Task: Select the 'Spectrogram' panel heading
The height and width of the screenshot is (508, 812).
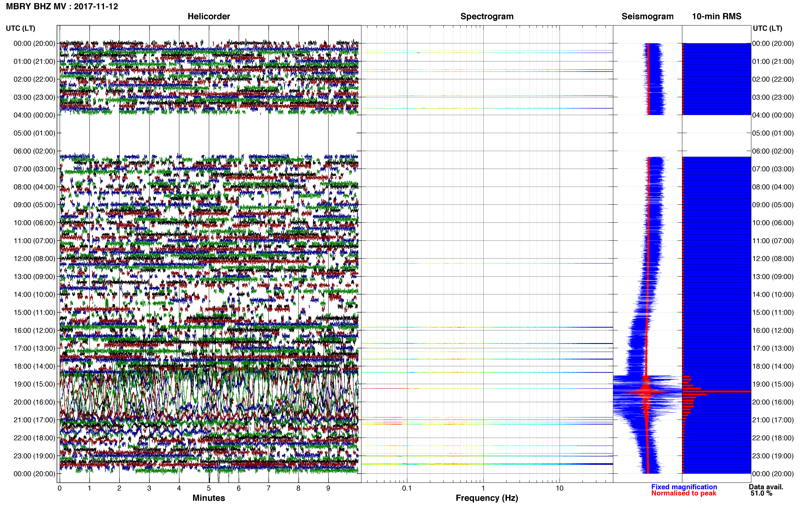Action: (487, 16)
